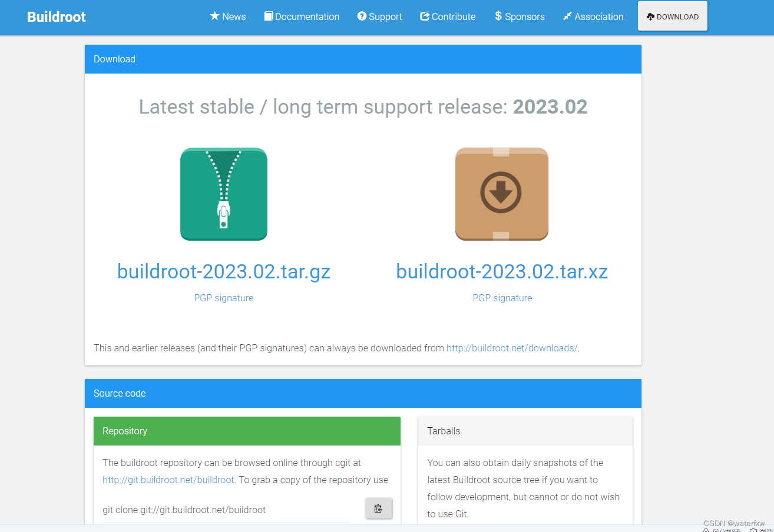Click the Repository green header
Screen dimensions: 774x532
[x=247, y=431]
